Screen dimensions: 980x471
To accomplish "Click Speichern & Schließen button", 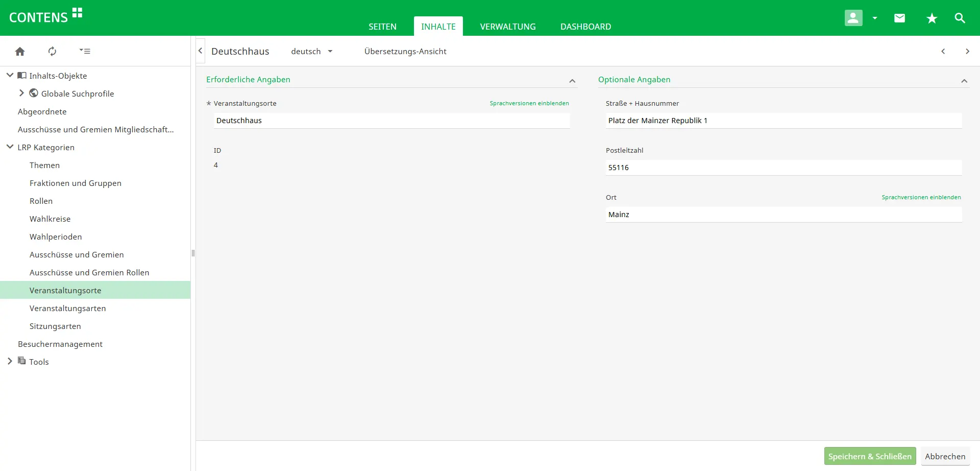I will point(870,456).
